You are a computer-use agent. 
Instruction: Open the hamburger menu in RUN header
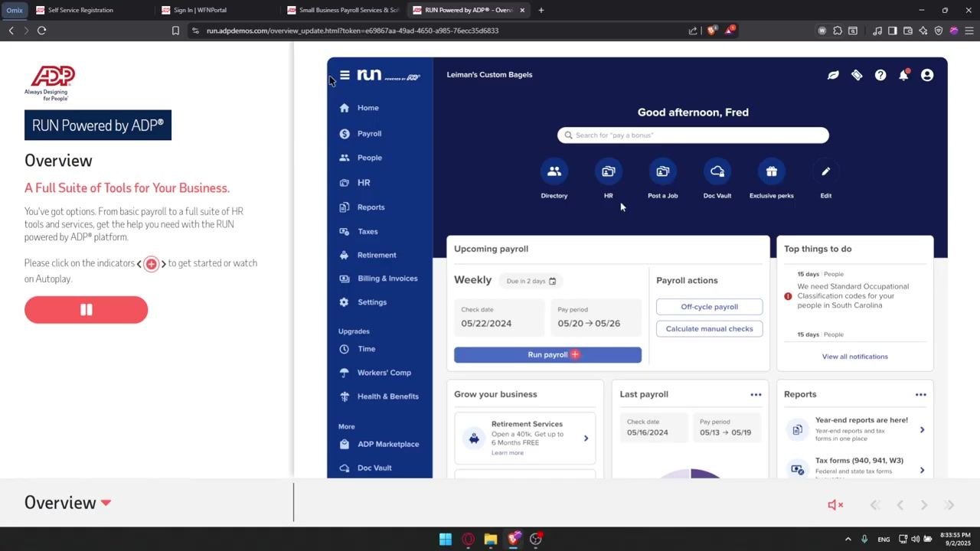pos(345,75)
